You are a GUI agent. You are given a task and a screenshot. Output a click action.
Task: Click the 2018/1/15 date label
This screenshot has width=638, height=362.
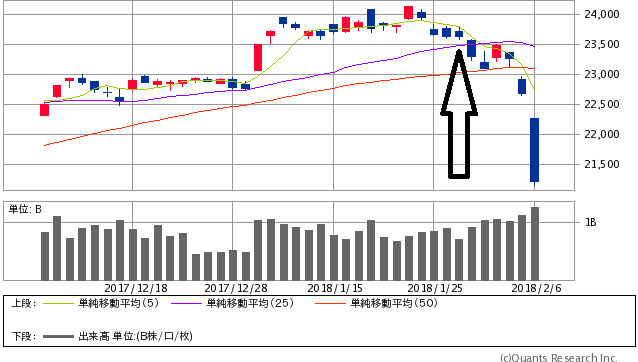tap(335, 288)
